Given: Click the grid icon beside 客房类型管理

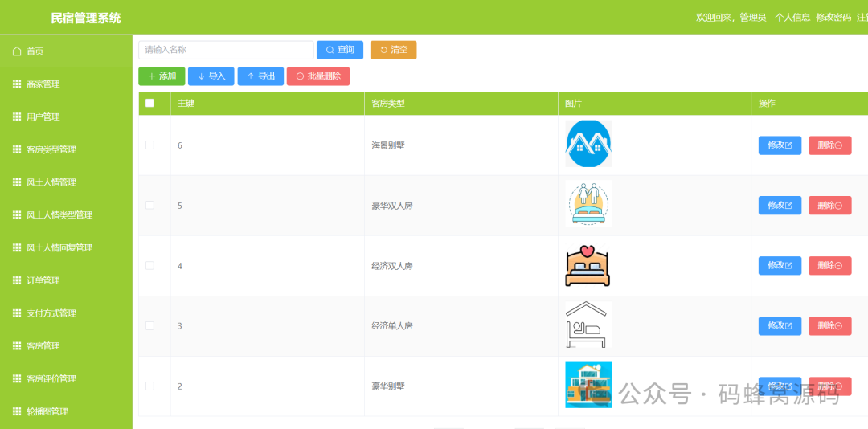Looking at the screenshot, I should click(x=17, y=149).
